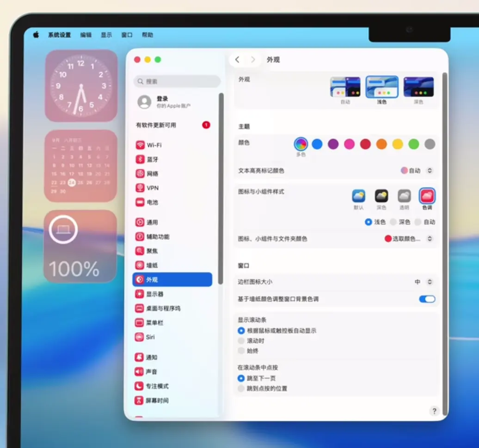This screenshot has width=479, height=448.
Task: Open Wi-Fi settings in sidebar
Action: tap(154, 145)
